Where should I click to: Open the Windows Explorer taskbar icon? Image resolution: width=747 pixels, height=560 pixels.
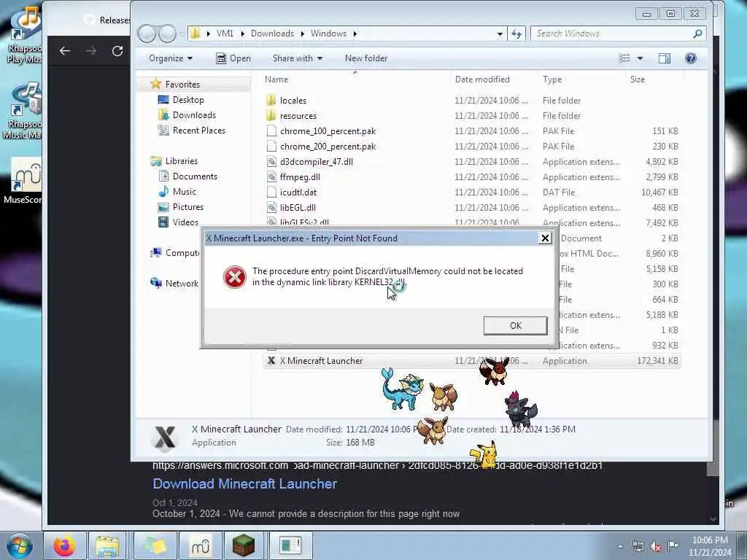point(108,545)
